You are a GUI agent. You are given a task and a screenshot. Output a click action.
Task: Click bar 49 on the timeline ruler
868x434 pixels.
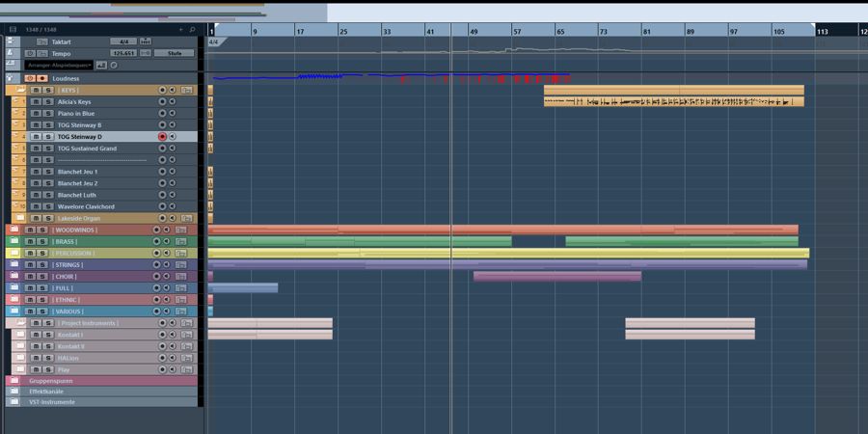tap(474, 32)
